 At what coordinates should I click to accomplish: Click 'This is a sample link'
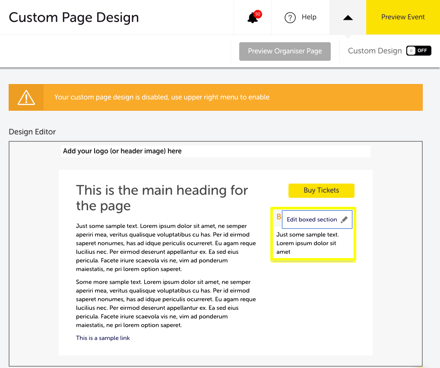(x=103, y=338)
